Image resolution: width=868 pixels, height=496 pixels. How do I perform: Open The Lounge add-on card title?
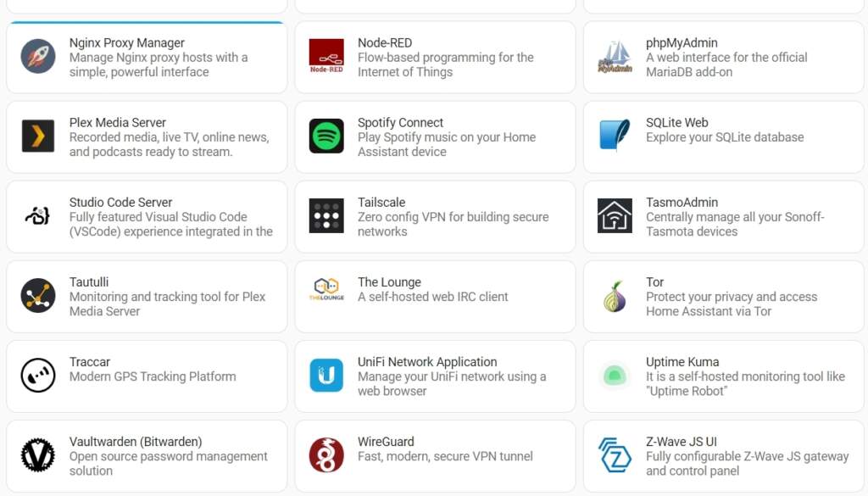click(389, 282)
